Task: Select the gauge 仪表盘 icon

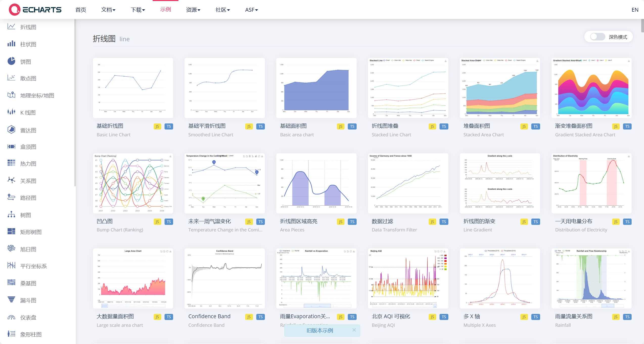Action: (x=11, y=317)
